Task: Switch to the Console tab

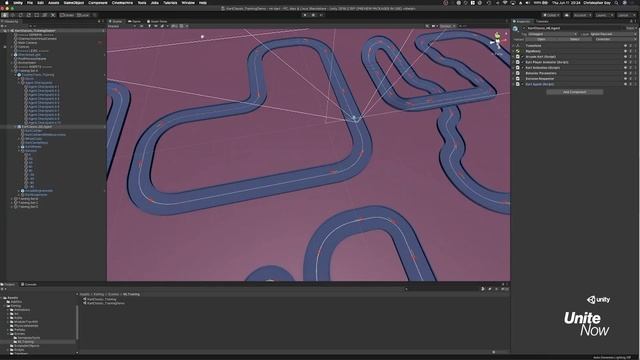Action: pos(29,284)
